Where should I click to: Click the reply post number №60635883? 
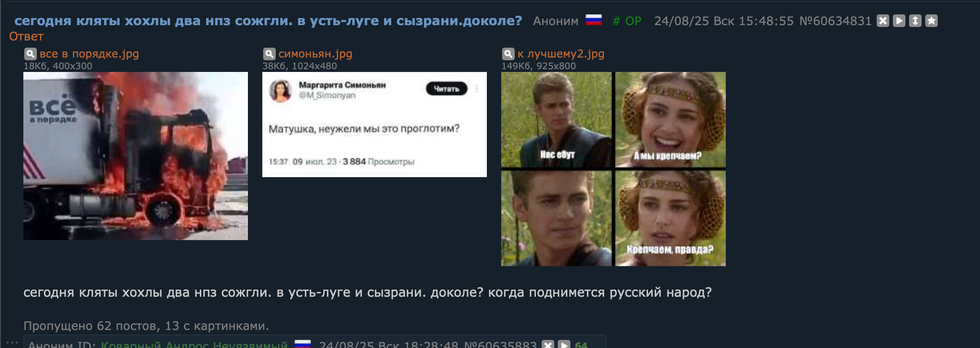click(500, 345)
